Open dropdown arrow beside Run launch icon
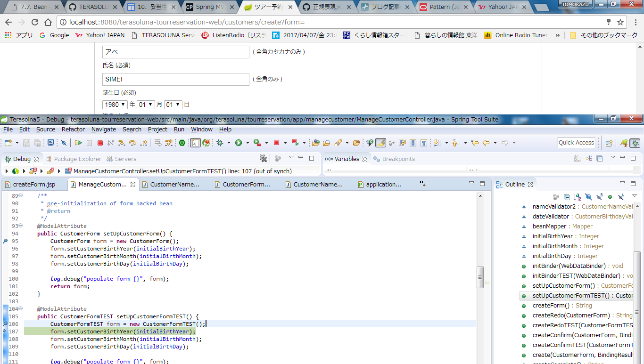Viewport: 644px width, 364px height. tap(248, 143)
